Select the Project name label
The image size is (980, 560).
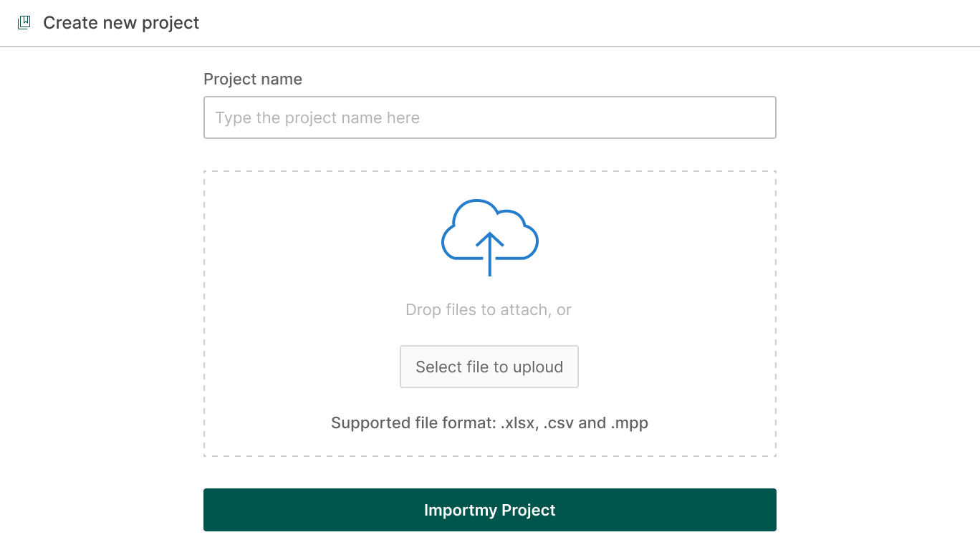(x=253, y=79)
